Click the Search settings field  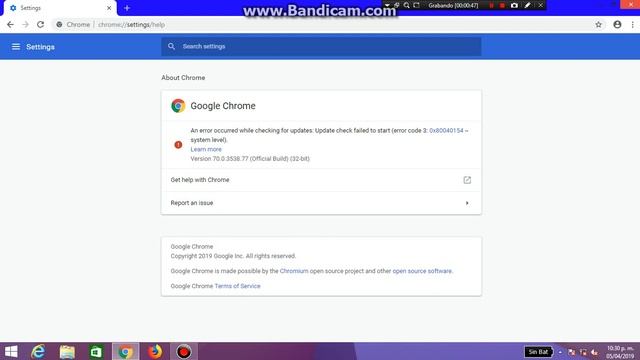click(321, 47)
